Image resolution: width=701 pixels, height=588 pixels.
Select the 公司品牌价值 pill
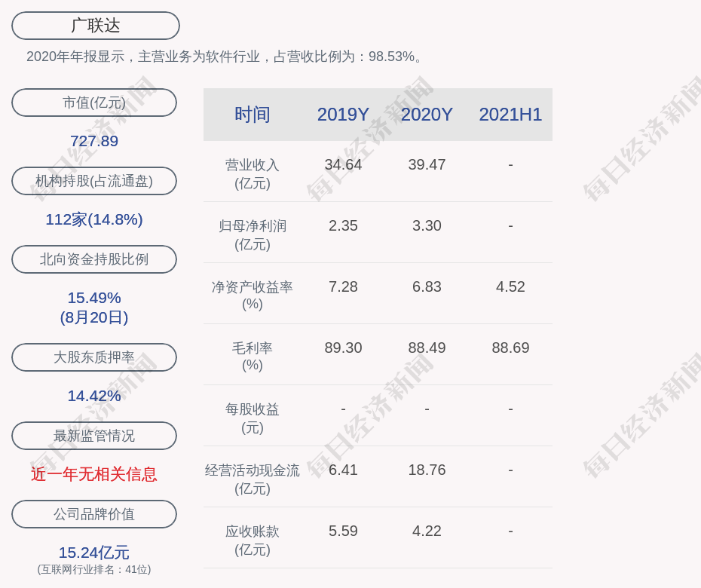(94, 514)
